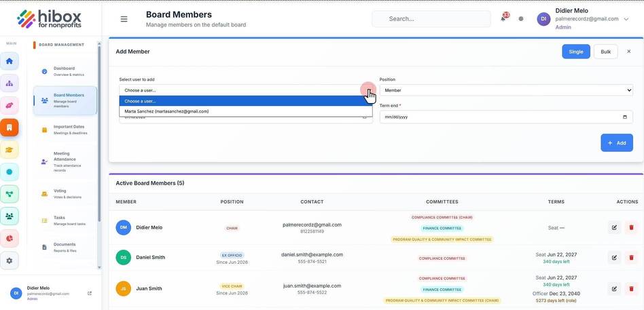The width and height of the screenshot is (644, 310).
Task: Click the board management sidebar scrollbar
Action: tap(99, 133)
